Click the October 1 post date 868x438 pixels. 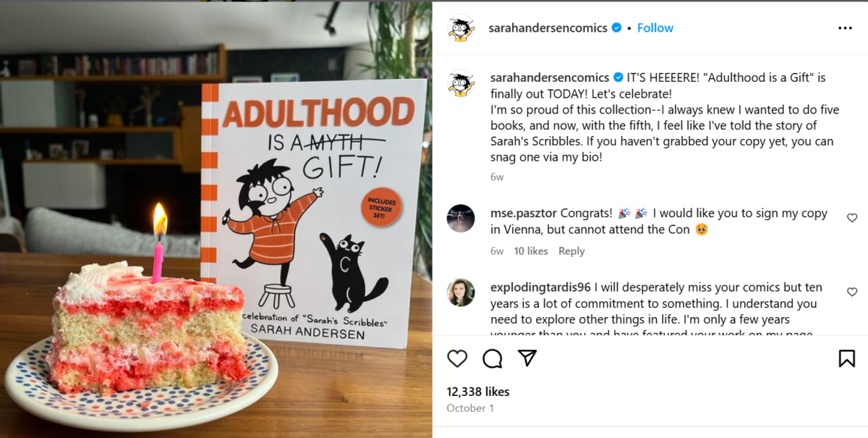point(470,408)
